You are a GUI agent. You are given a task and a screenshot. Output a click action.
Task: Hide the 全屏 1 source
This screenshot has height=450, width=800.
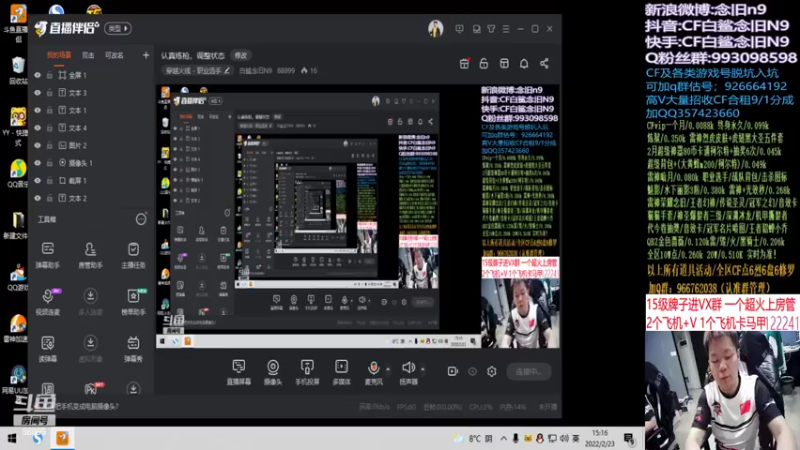click(x=37, y=75)
